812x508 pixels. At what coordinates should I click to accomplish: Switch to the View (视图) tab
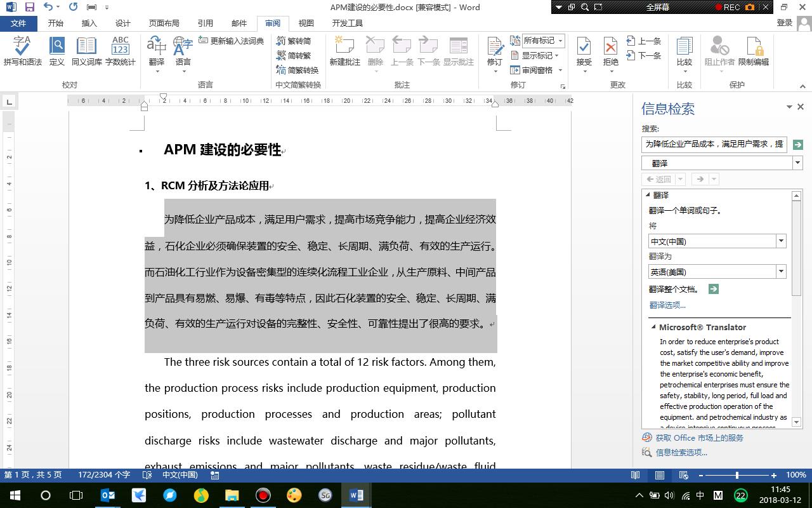306,23
